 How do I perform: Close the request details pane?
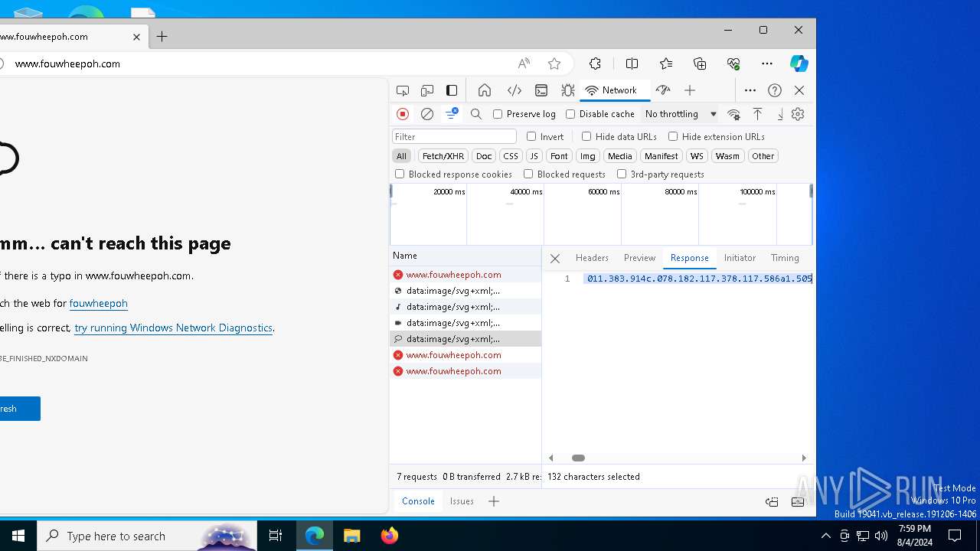tap(555, 259)
